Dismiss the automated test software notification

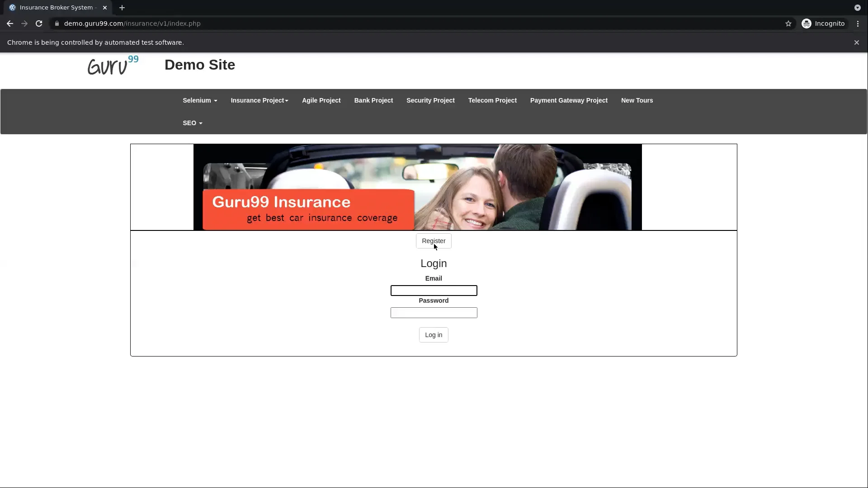856,42
